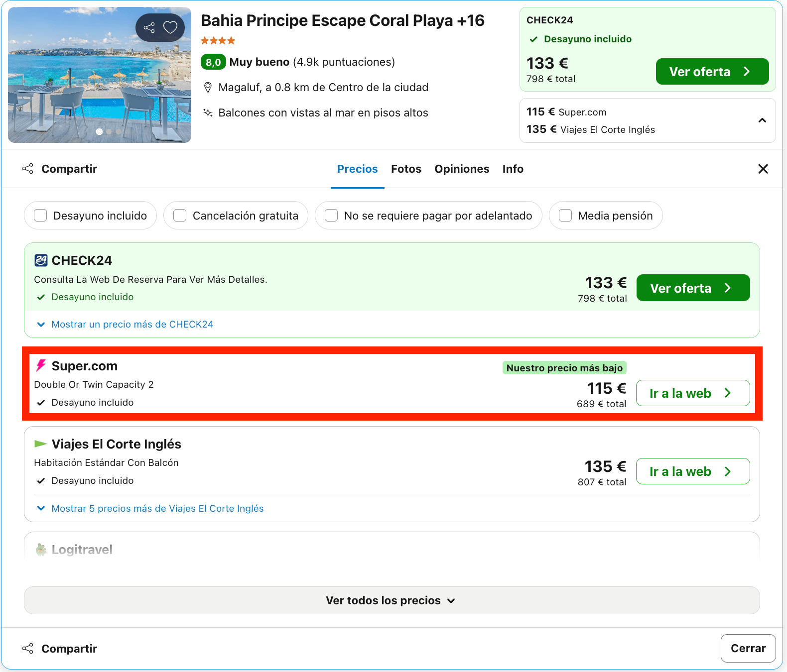Click the 8,0 rating badge

(213, 62)
